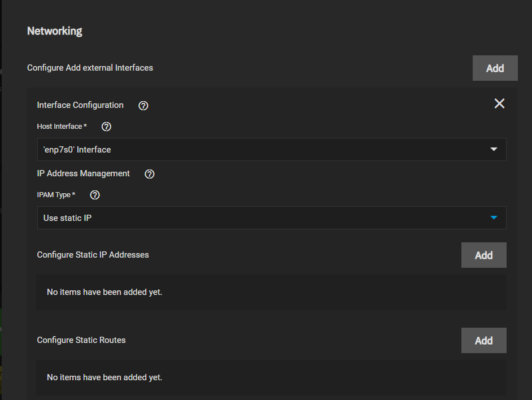The width and height of the screenshot is (532, 400).
Task: Open IP Address Management help icon
Action: coord(150,174)
